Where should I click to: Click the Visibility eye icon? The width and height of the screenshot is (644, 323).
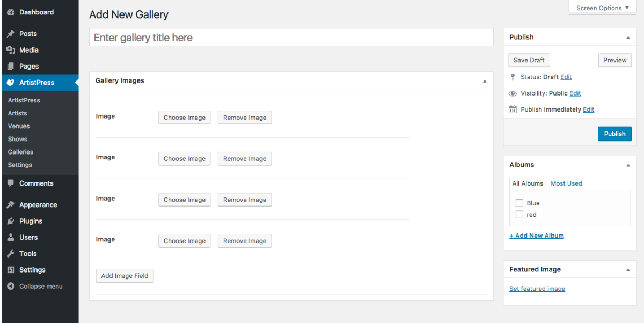pyautogui.click(x=513, y=93)
